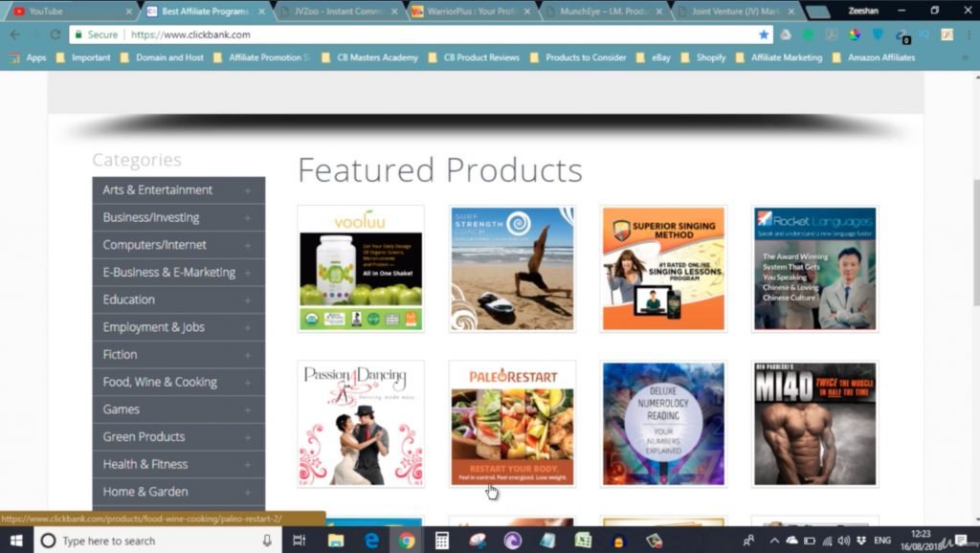
Task: Open Task View on the taskbar
Action: click(300, 541)
